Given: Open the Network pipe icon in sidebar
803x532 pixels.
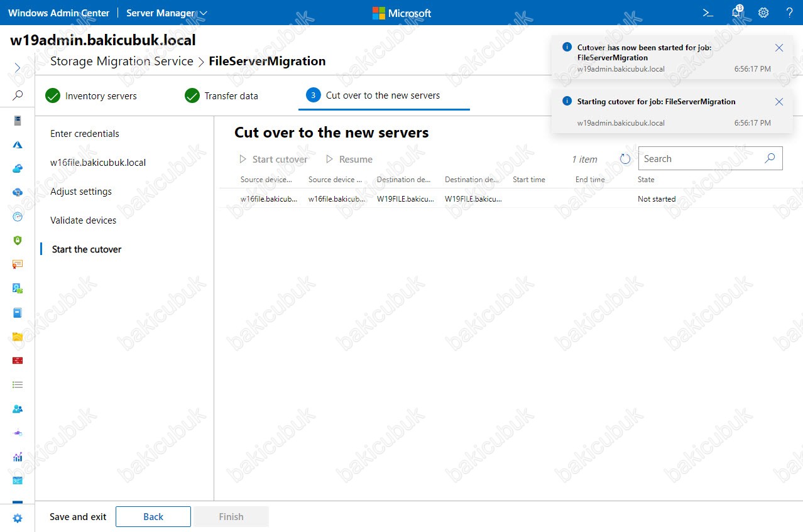Looking at the screenshot, I should pyautogui.click(x=18, y=433).
